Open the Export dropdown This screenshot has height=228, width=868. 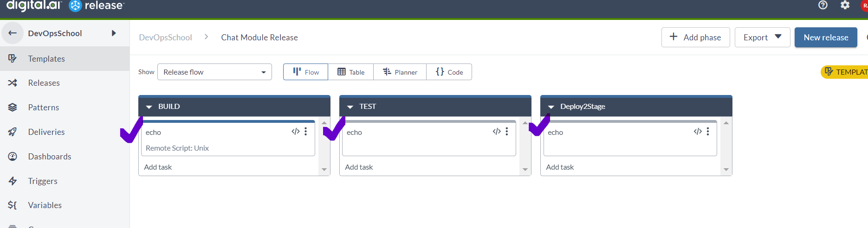(762, 37)
